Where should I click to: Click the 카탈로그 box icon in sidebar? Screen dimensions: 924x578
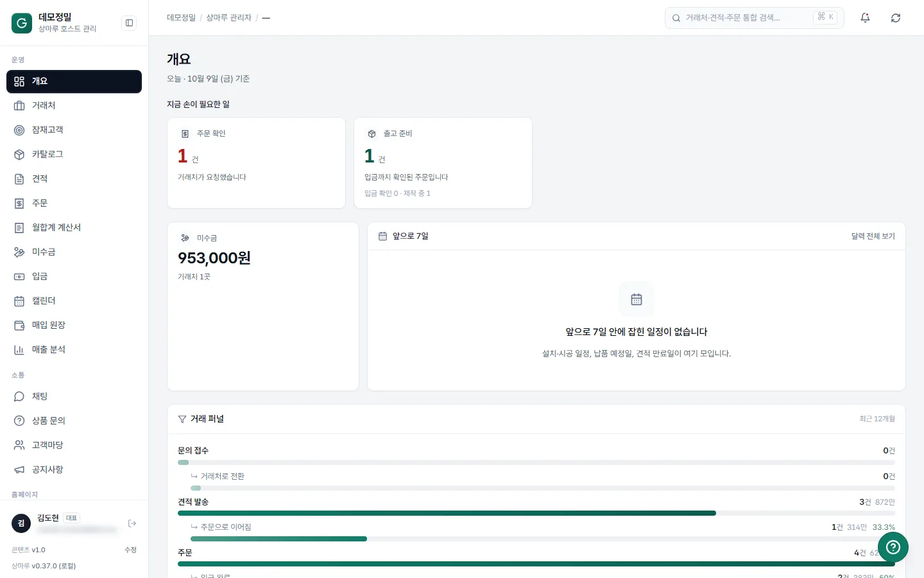click(x=19, y=154)
